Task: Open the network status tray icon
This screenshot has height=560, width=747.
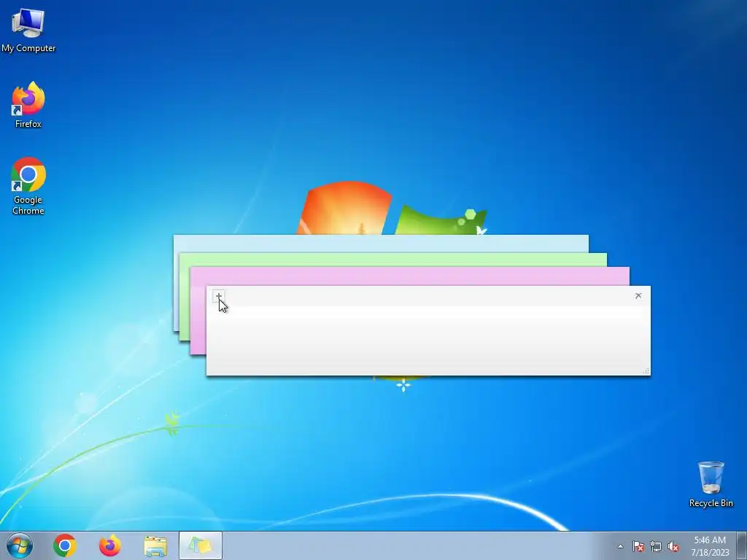Action: [656, 546]
